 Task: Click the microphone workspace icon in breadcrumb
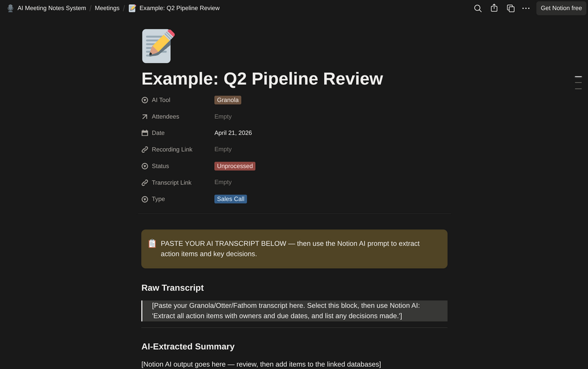(x=11, y=8)
